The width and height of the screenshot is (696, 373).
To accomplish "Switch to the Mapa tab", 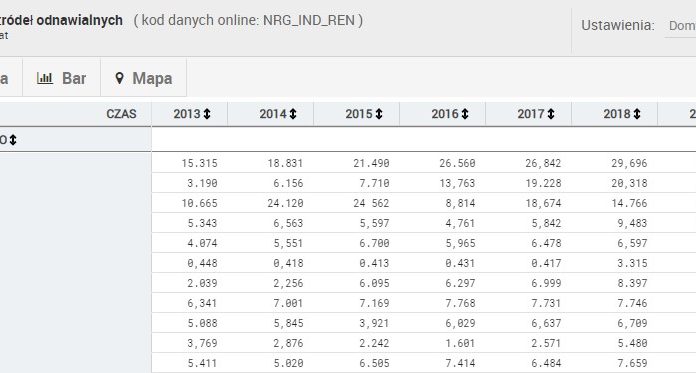I will pos(143,77).
